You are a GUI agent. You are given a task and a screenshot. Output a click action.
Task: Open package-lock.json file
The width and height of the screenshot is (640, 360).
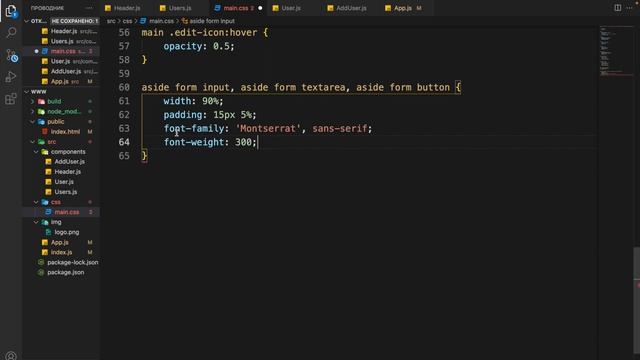point(61,262)
